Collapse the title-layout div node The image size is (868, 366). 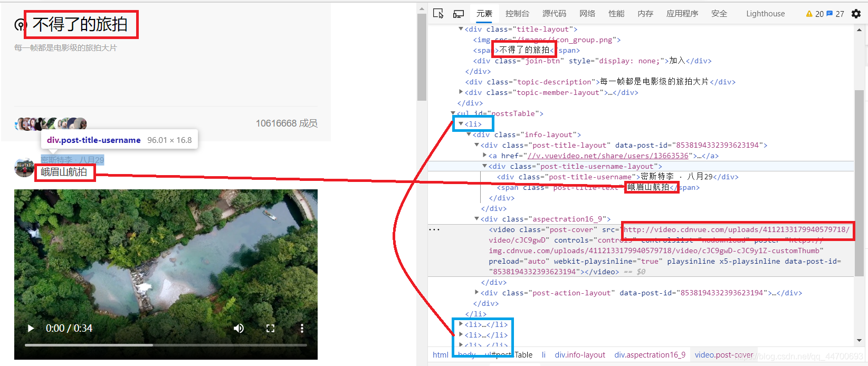pos(461,29)
